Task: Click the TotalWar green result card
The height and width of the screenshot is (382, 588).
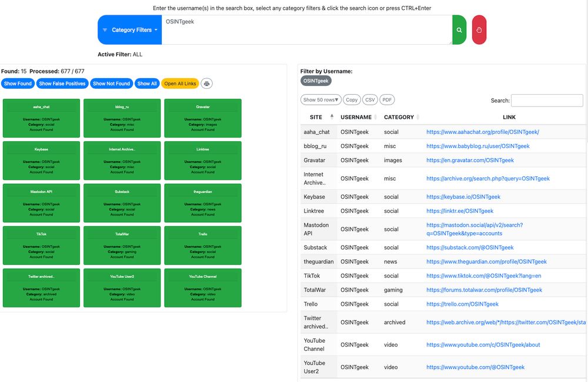Action: [122, 245]
